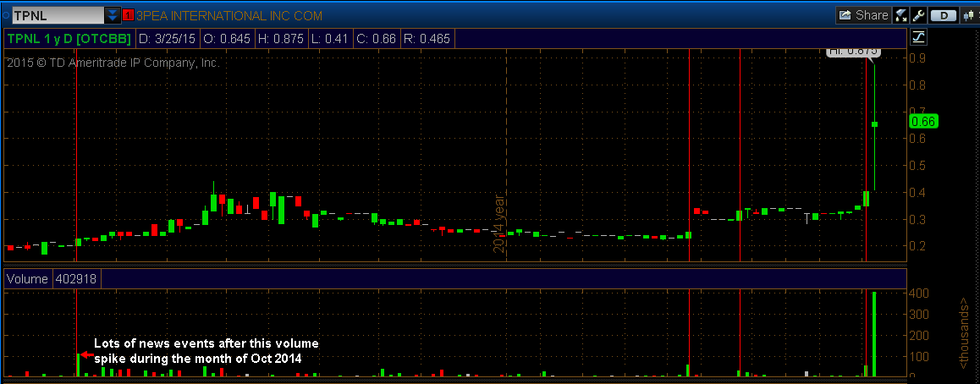
Task: Click the TPNL 1 y D [OTCBB] label
Action: pos(69,39)
